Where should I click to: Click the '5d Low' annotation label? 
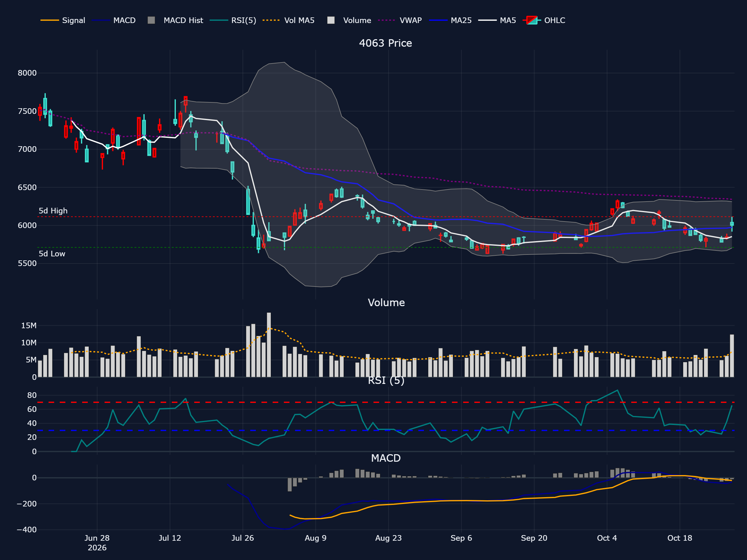pos(52,254)
